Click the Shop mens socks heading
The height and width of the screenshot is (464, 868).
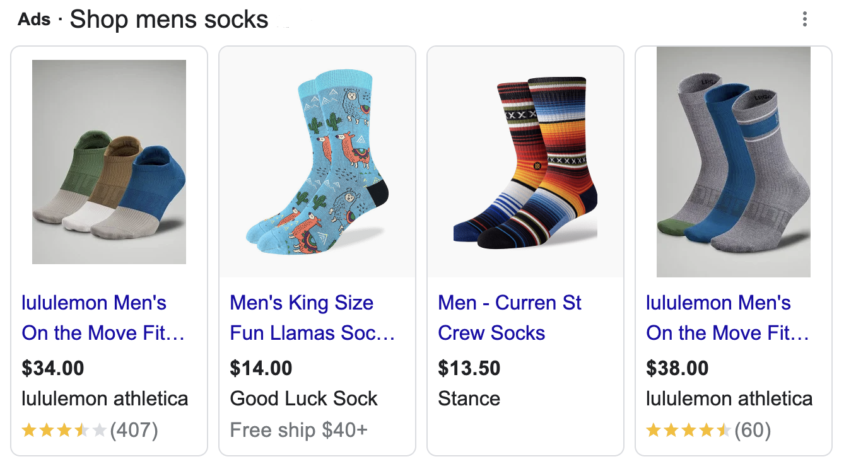pos(168,19)
